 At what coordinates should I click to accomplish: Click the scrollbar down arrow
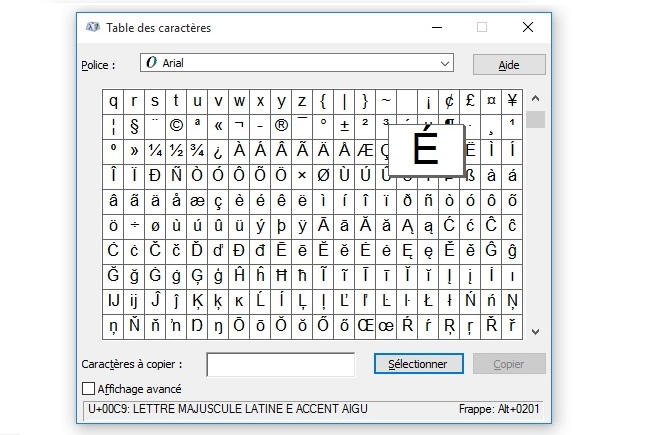pyautogui.click(x=535, y=331)
